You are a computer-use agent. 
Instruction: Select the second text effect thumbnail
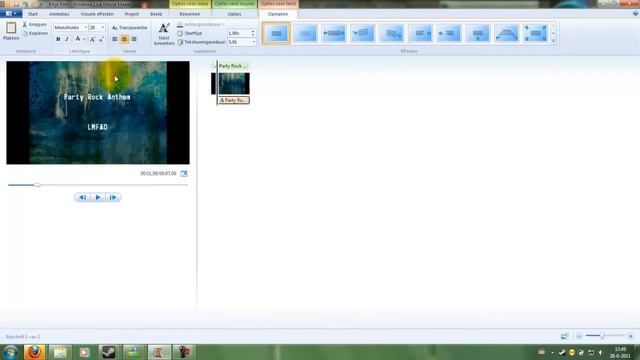[305, 33]
